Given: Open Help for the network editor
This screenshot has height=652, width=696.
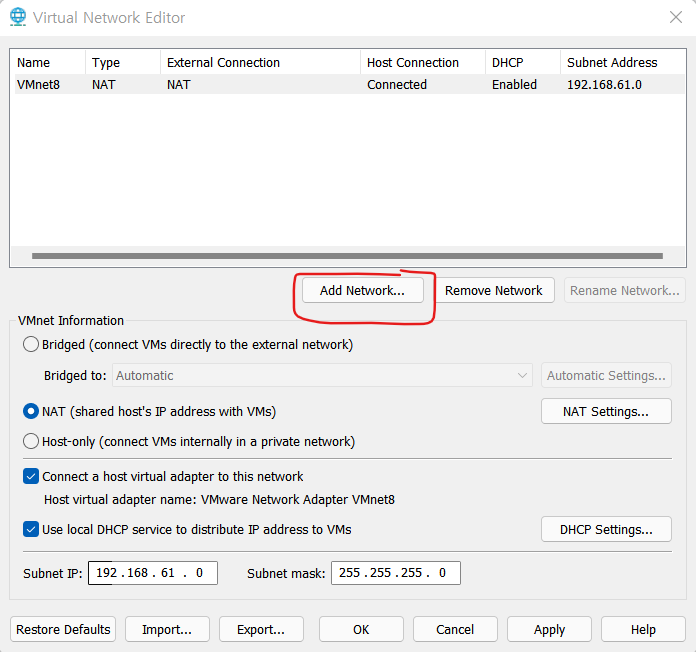Looking at the screenshot, I should click(x=644, y=629).
